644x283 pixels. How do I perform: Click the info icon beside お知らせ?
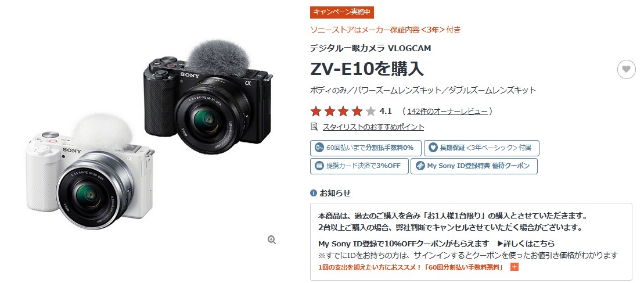click(314, 193)
